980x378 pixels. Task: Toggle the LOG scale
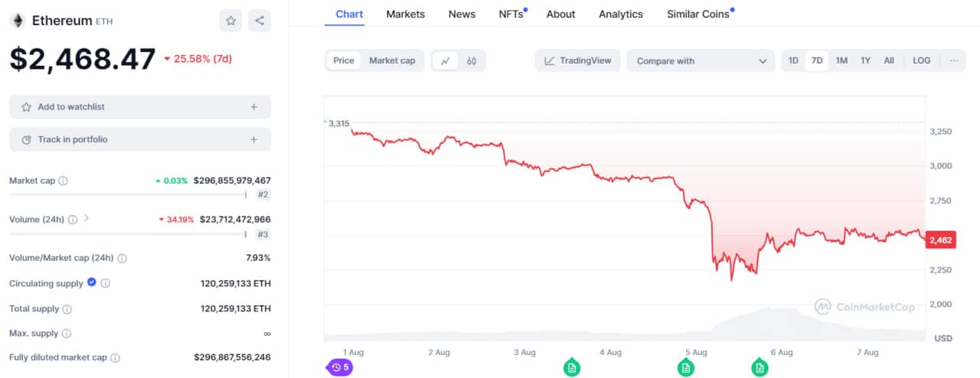point(922,60)
